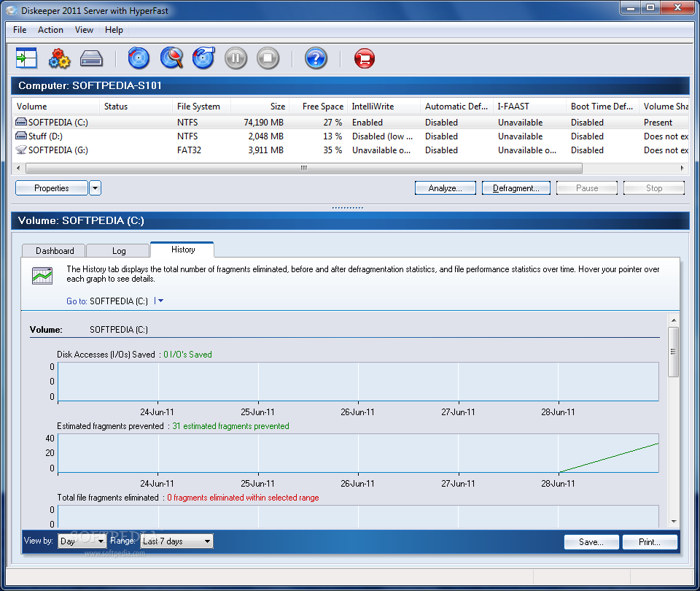Click the volume list scroll right arrow

pyautogui.click(x=682, y=168)
